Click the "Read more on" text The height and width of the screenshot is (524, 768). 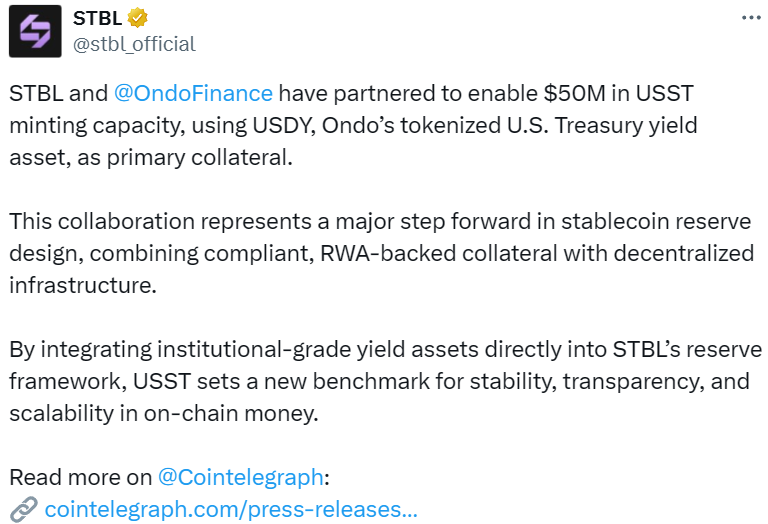point(79,476)
